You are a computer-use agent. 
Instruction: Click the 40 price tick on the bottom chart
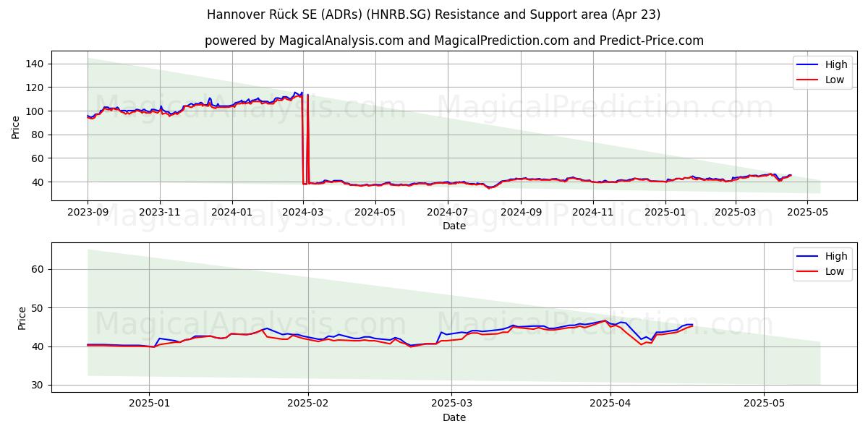(38, 346)
